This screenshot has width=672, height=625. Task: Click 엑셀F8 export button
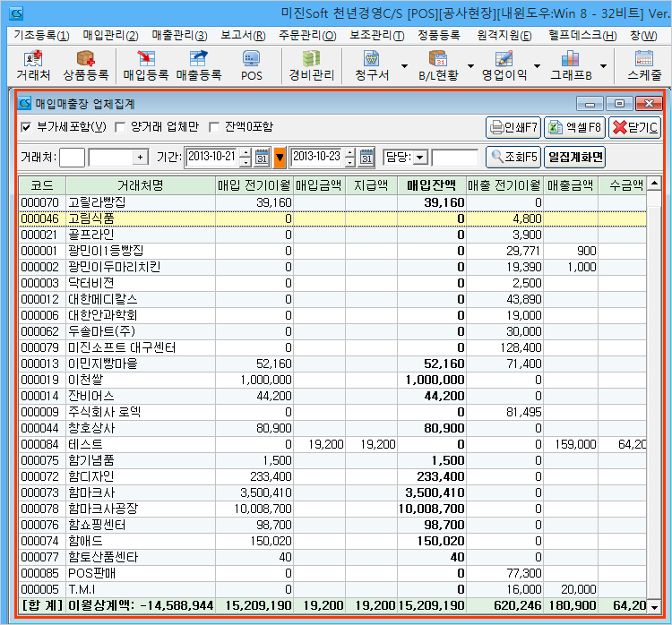coord(574,127)
